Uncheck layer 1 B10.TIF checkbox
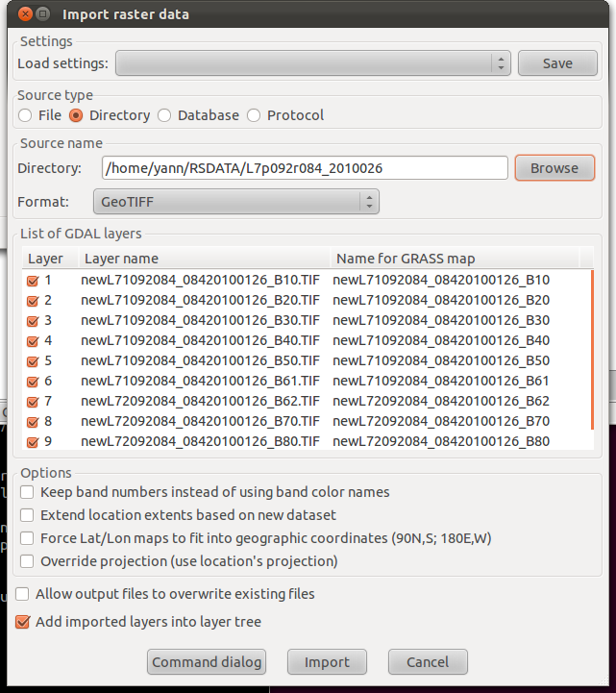This screenshot has height=693, width=616. click(33, 281)
